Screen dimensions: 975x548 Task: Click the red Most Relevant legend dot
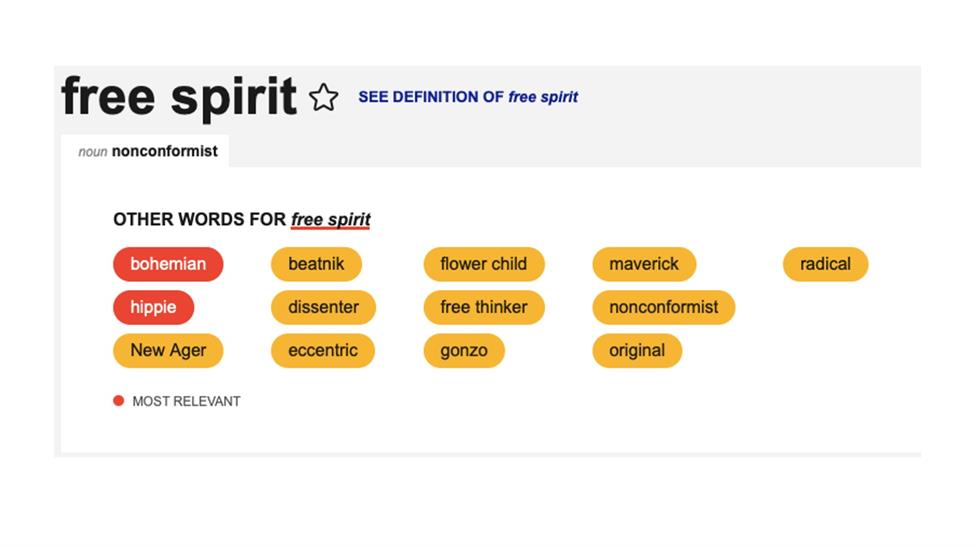click(x=119, y=401)
